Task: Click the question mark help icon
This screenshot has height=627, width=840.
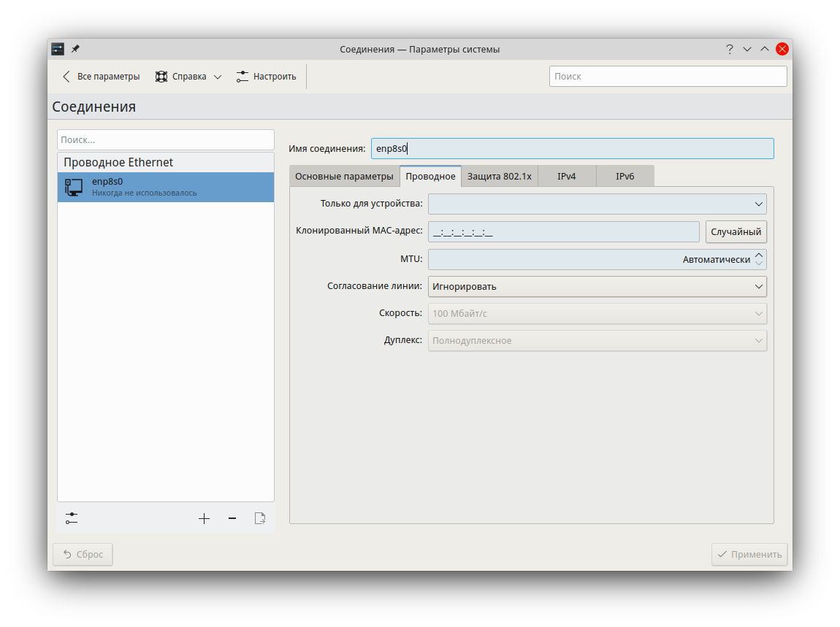Action: 729,49
